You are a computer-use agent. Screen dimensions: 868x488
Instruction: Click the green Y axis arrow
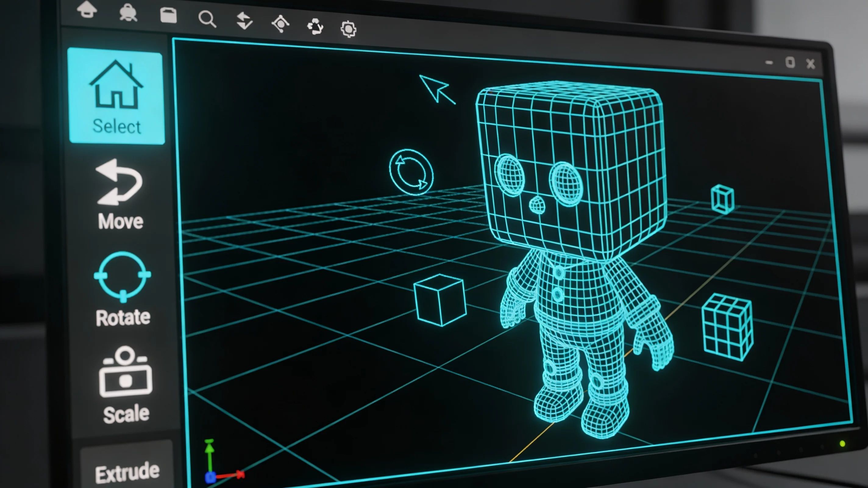[210, 455]
